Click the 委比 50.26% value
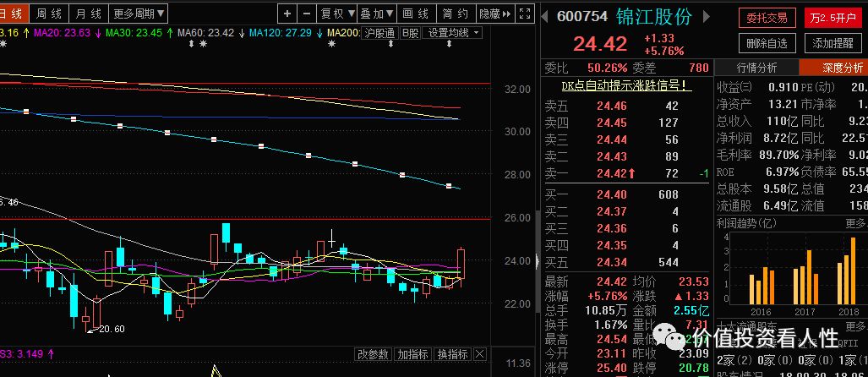The width and height of the screenshot is (868, 377). (x=607, y=68)
